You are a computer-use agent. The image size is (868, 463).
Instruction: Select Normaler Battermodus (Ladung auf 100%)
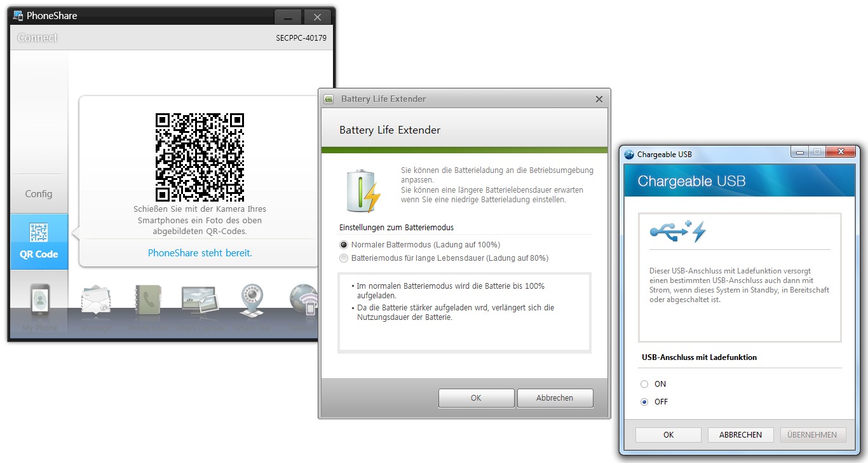point(344,245)
